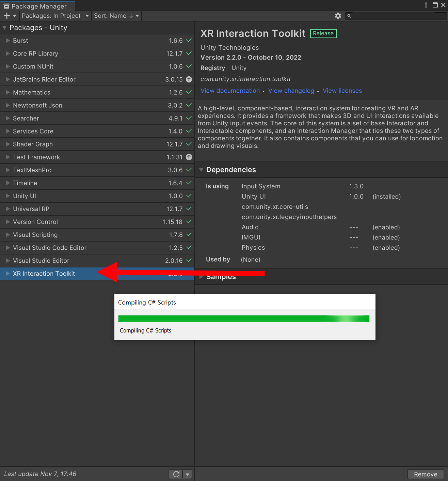
Task: Expand the TextMeshPro package versions
Action: (x=8, y=170)
